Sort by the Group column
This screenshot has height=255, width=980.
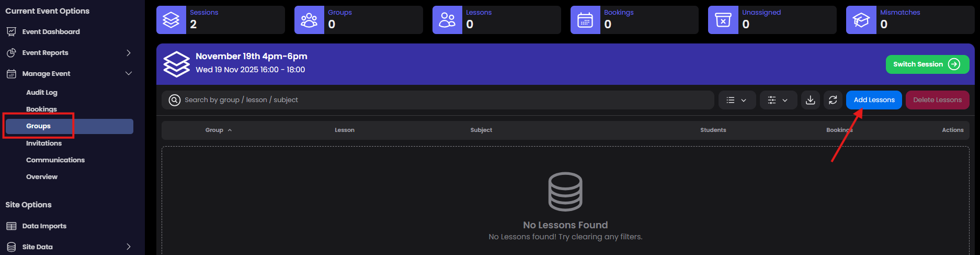pyautogui.click(x=219, y=130)
